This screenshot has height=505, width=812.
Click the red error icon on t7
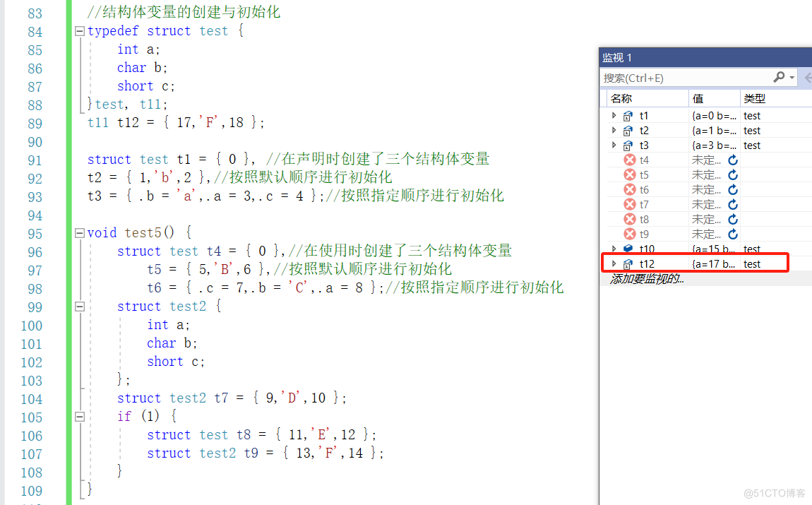click(x=629, y=204)
